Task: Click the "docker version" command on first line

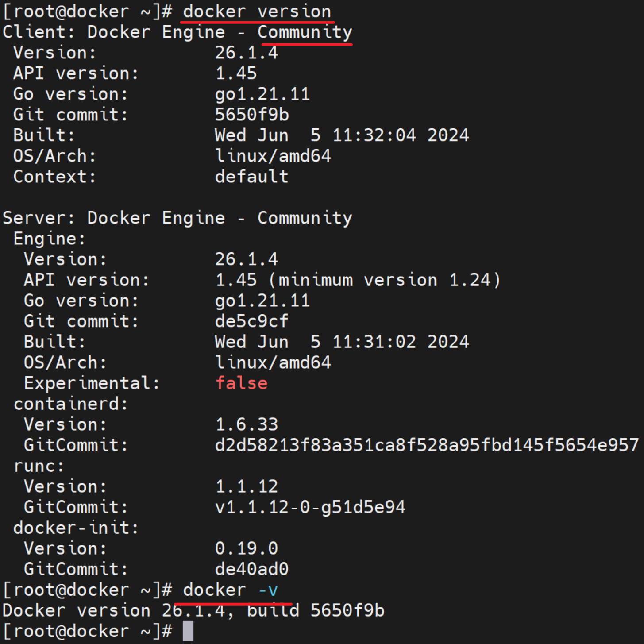Action: click(x=257, y=12)
